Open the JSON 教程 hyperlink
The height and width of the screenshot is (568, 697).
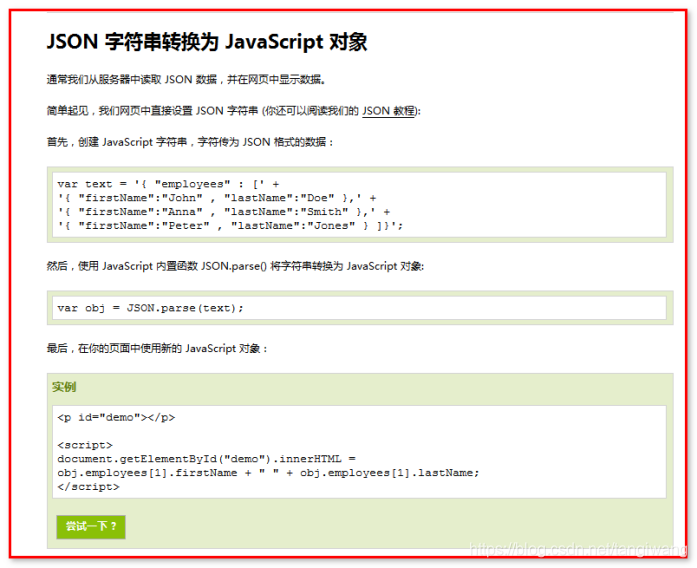[389, 111]
